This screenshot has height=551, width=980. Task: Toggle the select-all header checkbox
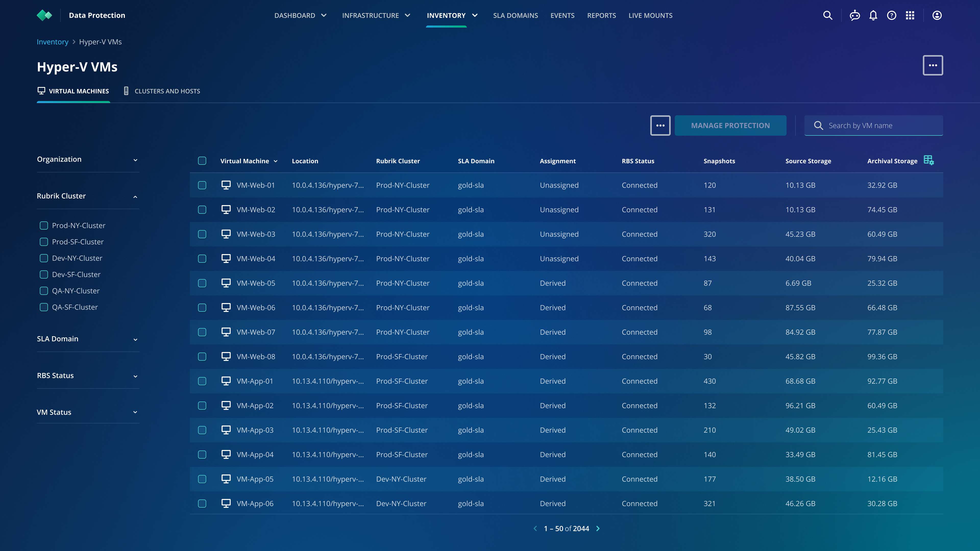pos(202,161)
